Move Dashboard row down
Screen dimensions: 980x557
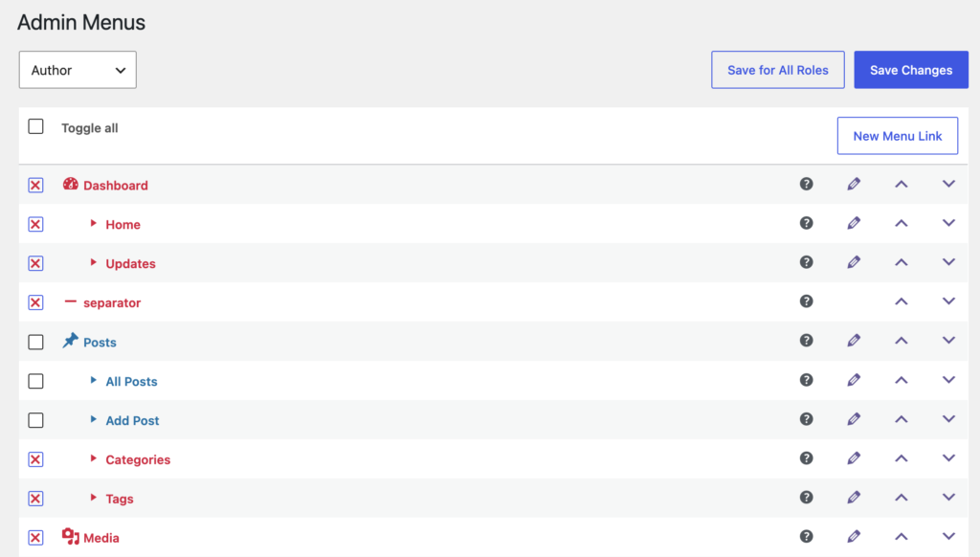point(948,184)
